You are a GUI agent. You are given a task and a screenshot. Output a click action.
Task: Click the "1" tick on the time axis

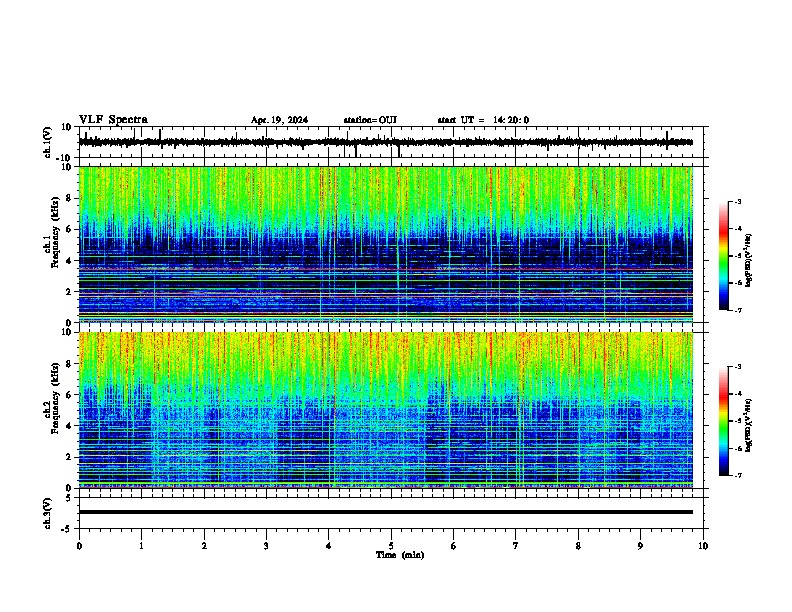(x=141, y=546)
